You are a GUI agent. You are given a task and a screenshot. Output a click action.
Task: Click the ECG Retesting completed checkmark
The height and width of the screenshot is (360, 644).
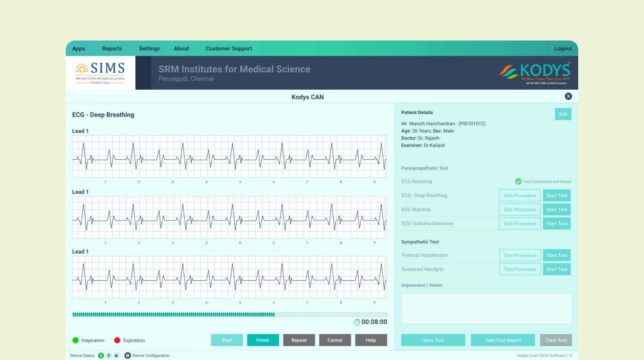(518, 181)
